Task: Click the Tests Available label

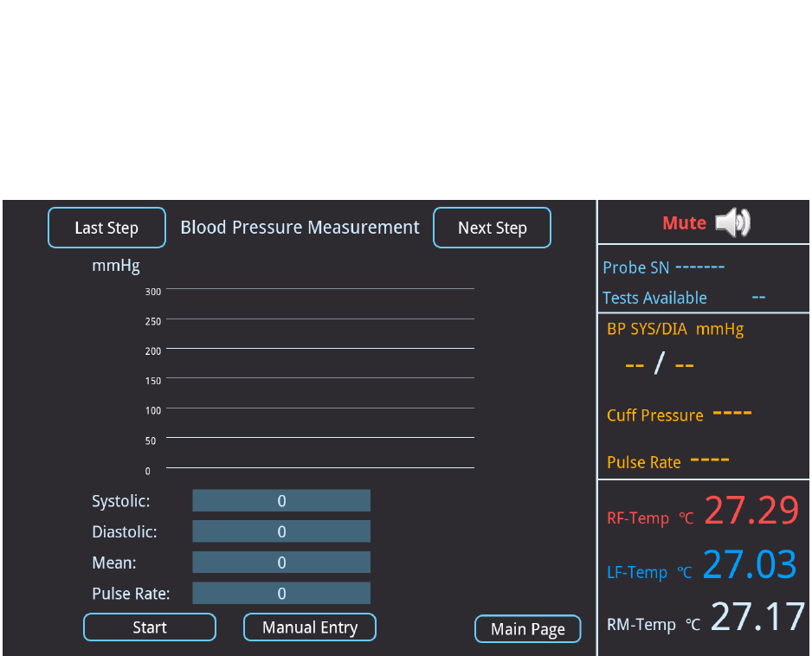Action: coord(654,299)
